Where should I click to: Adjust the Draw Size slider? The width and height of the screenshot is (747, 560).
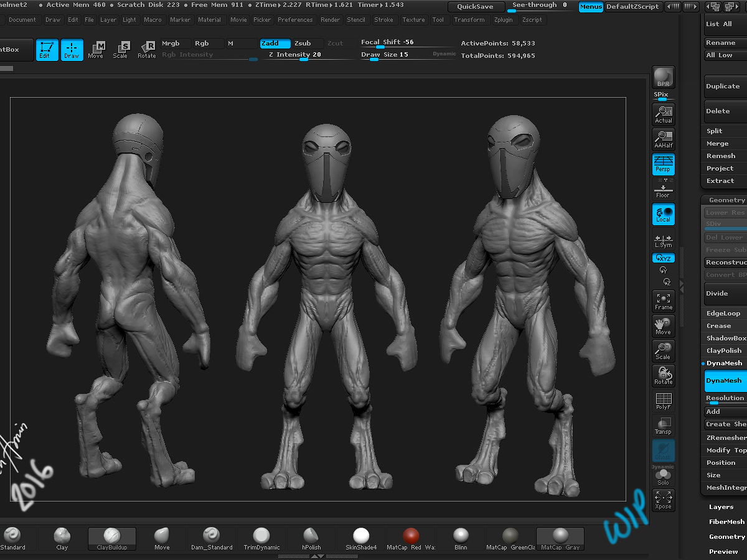pyautogui.click(x=408, y=55)
